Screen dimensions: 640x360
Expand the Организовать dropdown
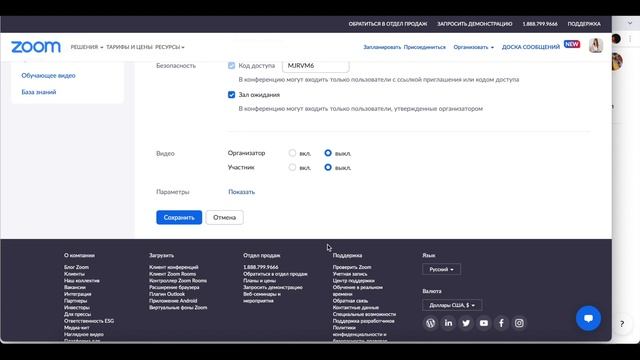point(473,47)
